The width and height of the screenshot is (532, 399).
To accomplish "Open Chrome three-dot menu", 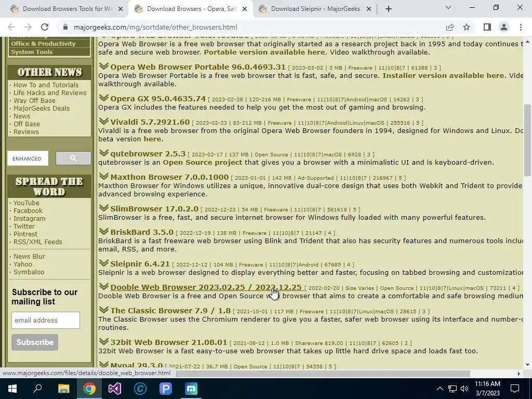I will coord(521,27).
